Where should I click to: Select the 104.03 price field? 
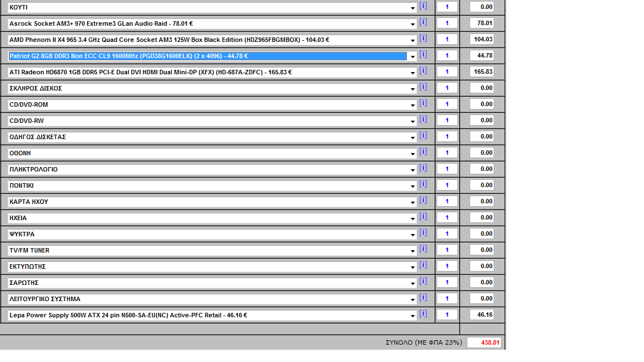click(x=481, y=40)
